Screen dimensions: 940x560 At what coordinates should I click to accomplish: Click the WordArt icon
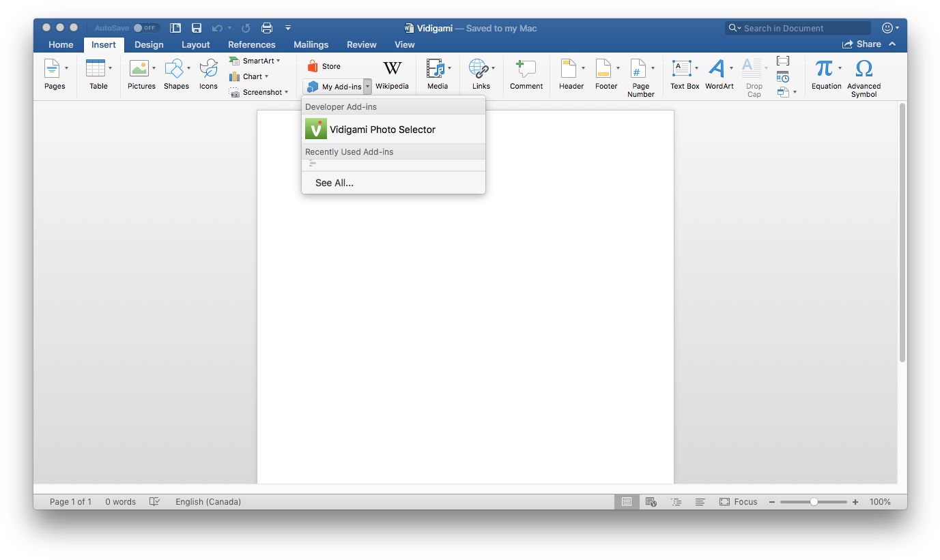[716, 70]
